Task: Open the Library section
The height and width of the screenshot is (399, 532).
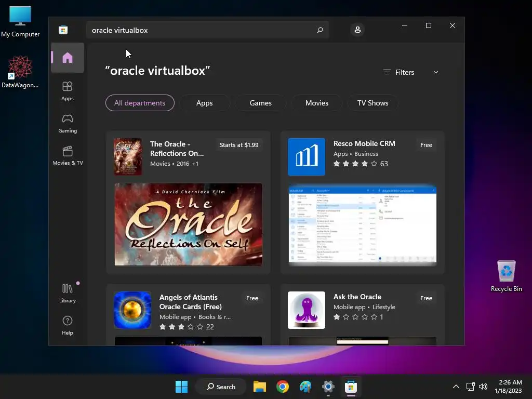Action: tap(68, 293)
